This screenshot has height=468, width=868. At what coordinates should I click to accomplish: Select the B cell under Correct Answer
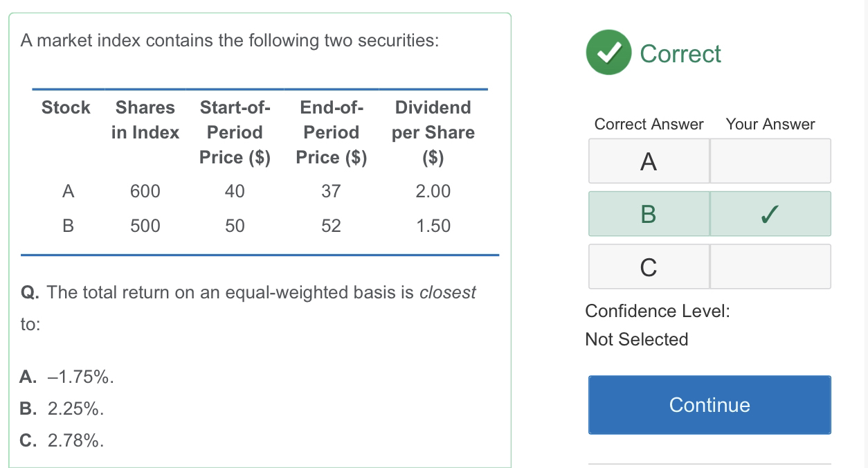click(649, 214)
